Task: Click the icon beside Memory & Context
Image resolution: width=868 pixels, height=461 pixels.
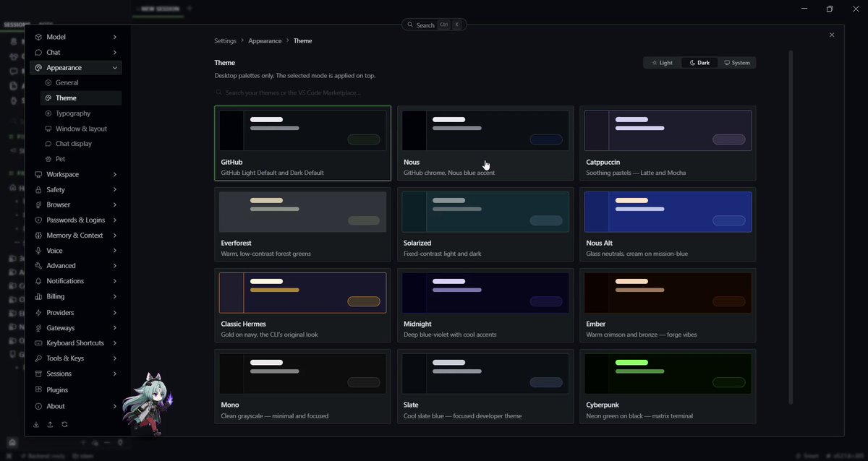Action: 38,236
